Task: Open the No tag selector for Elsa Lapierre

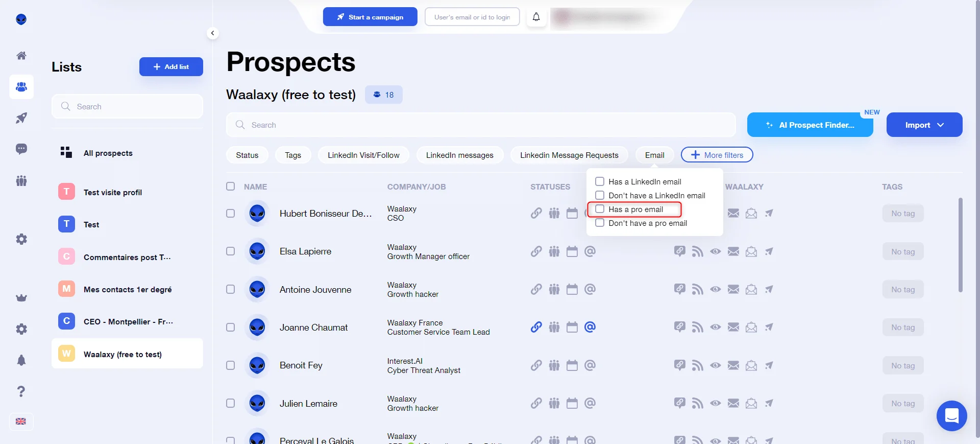Action: coord(903,251)
